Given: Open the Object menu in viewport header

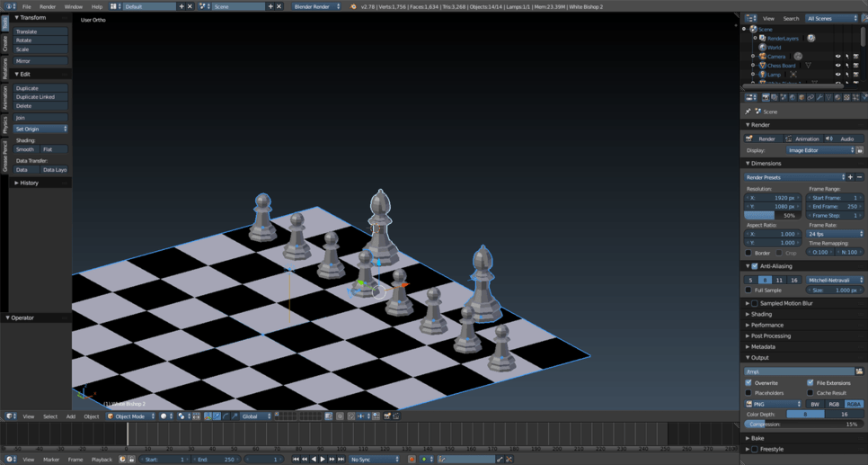Looking at the screenshot, I should tap(92, 416).
